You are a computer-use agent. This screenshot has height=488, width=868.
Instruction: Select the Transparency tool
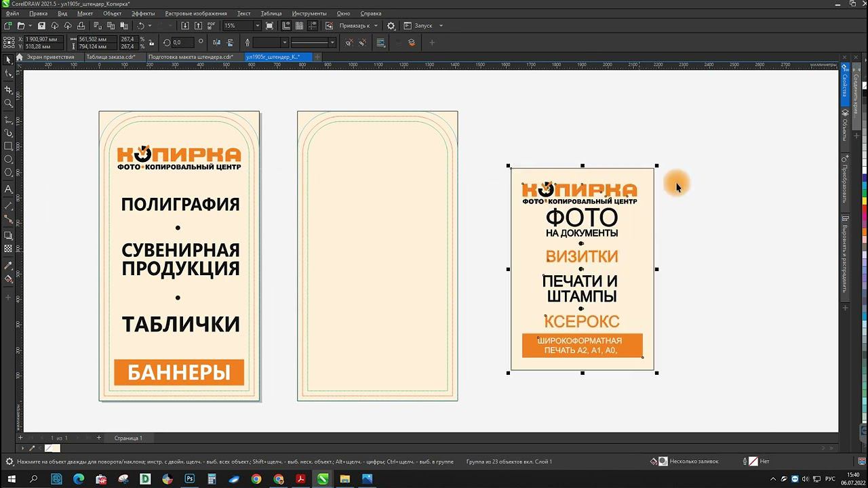pos(8,249)
